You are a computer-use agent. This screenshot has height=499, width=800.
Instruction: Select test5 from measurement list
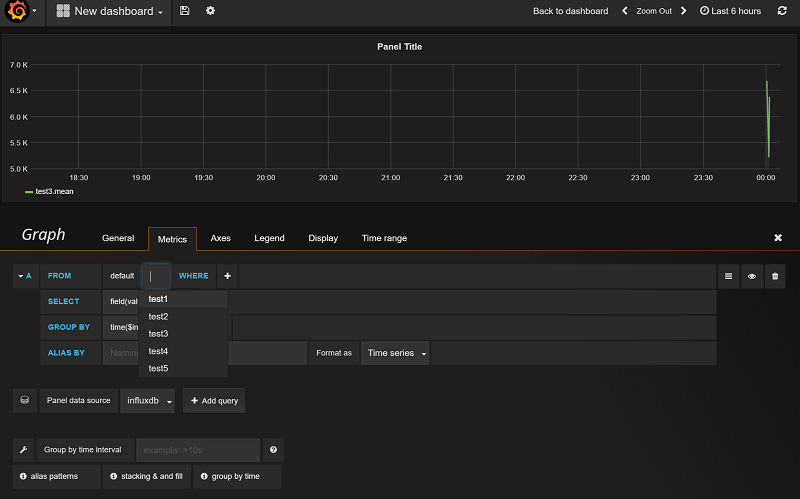[183, 368]
